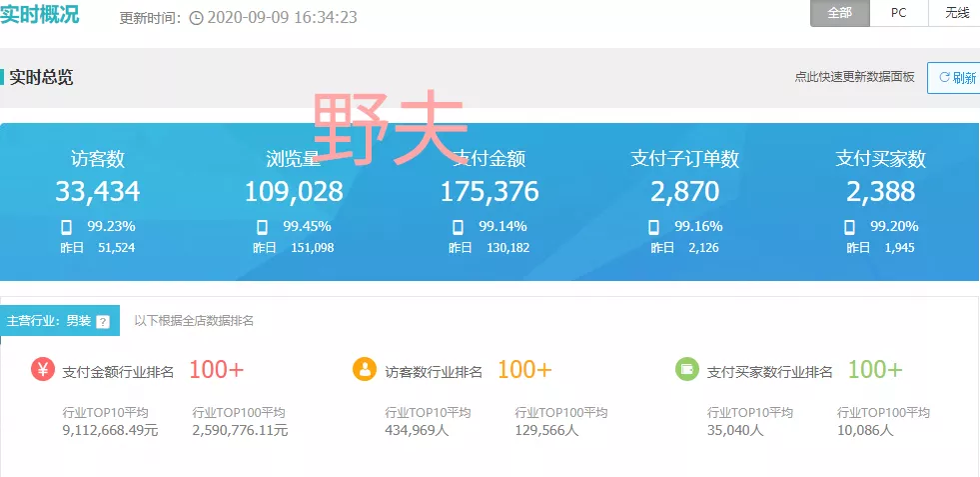
Task: Click mobile phone icon under 支付买家数
Action: 850,227
